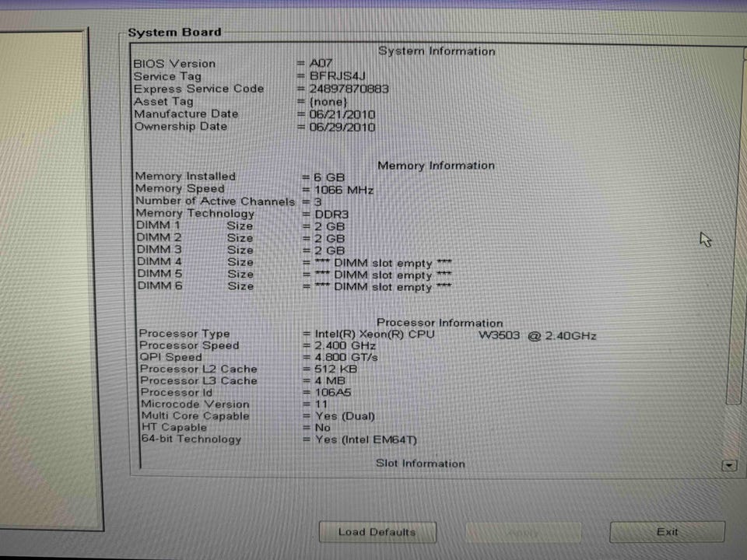This screenshot has height=560, width=747.
Task: Click the Memory Information heading
Action: [436, 166]
